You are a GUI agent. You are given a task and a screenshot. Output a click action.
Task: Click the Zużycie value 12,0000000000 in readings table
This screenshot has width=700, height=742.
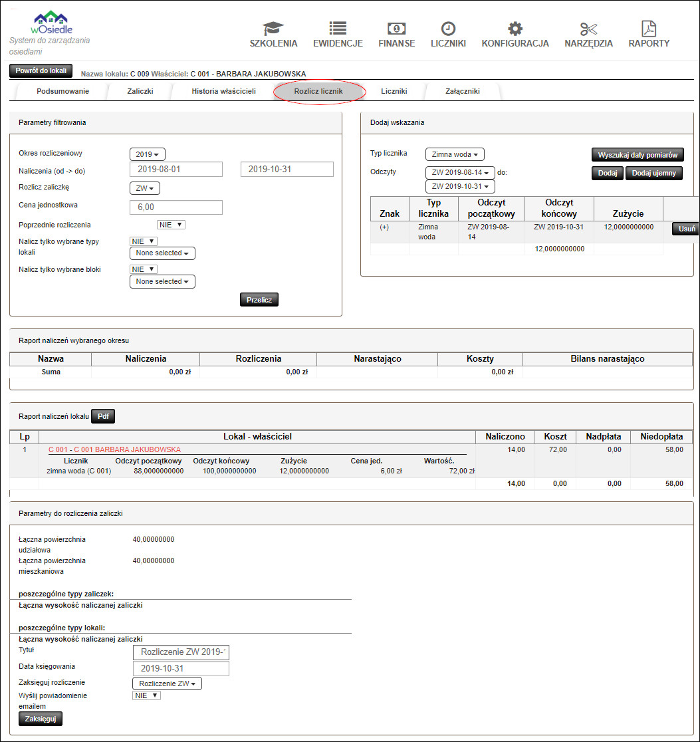coord(628,227)
